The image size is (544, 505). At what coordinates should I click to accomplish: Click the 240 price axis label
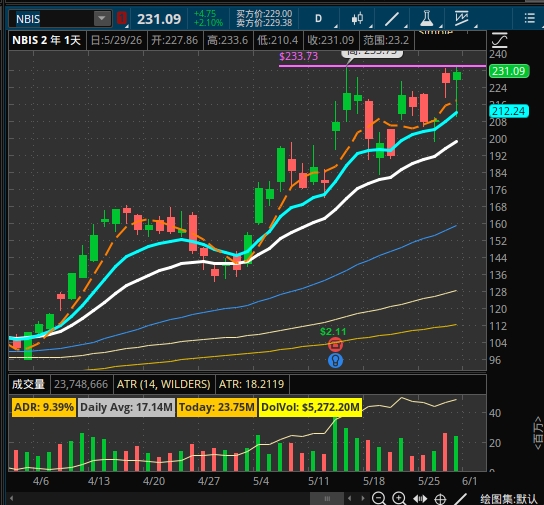pyautogui.click(x=498, y=54)
